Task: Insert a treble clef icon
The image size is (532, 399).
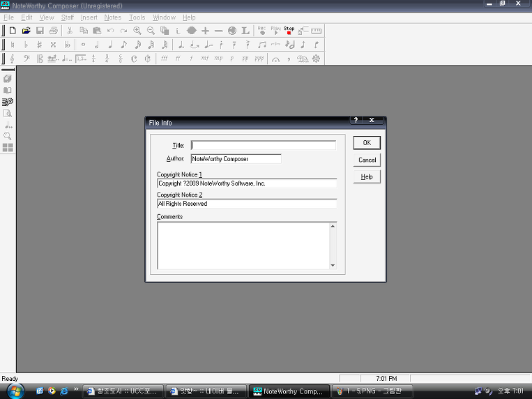Action: [x=13, y=59]
